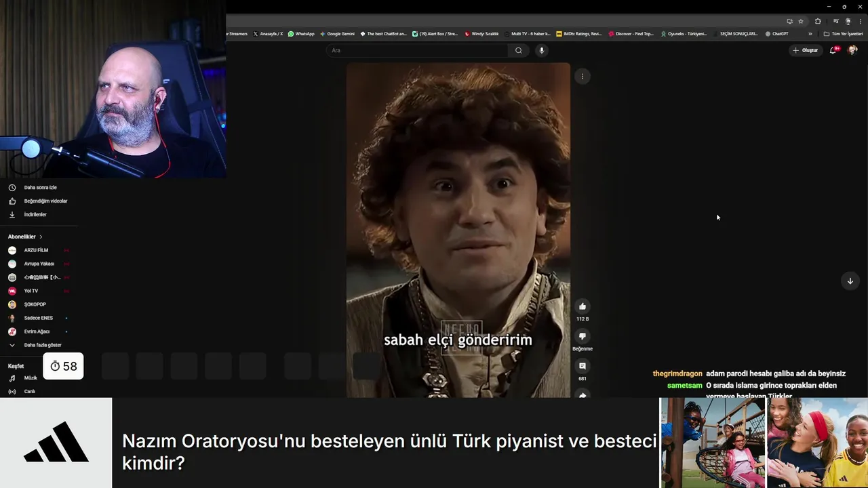Viewport: 868px width, 488px height.
Task: Open the IMDb: Ratings bookmark
Action: click(x=578, y=33)
